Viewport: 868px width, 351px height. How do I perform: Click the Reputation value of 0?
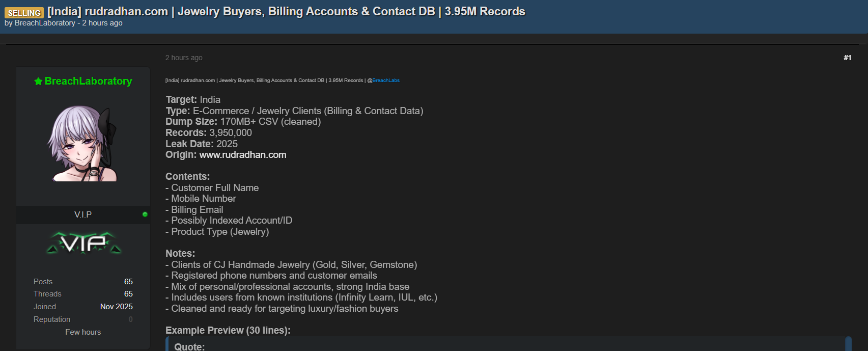point(130,319)
